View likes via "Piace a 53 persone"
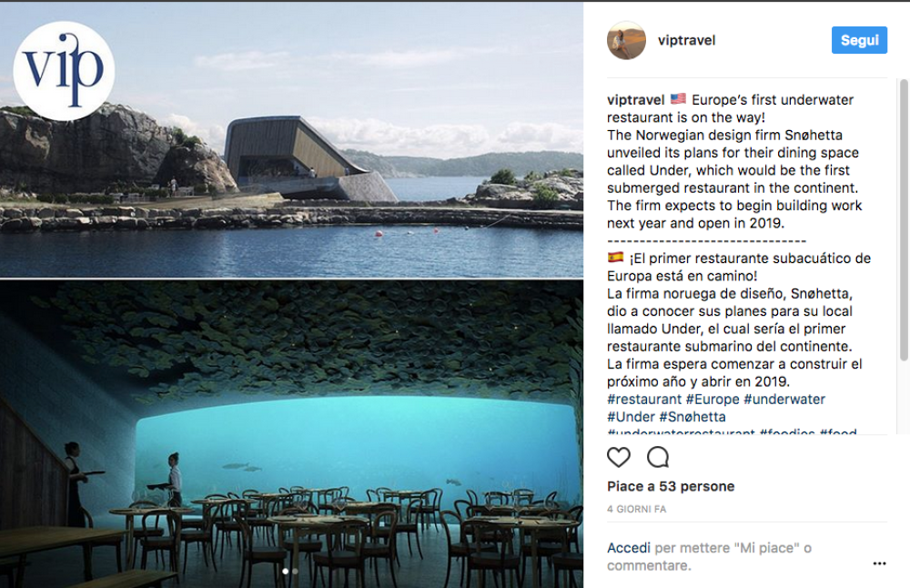Screen dimensions: 910x588 pos(671,487)
